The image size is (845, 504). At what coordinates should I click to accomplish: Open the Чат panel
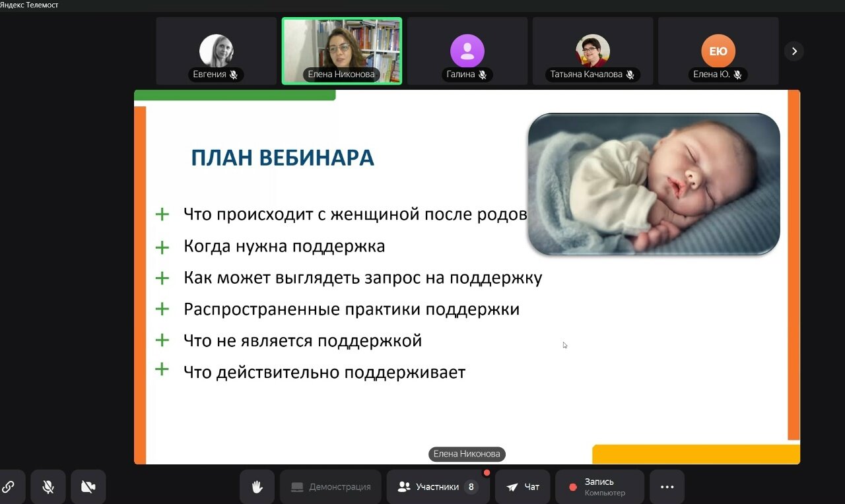522,487
